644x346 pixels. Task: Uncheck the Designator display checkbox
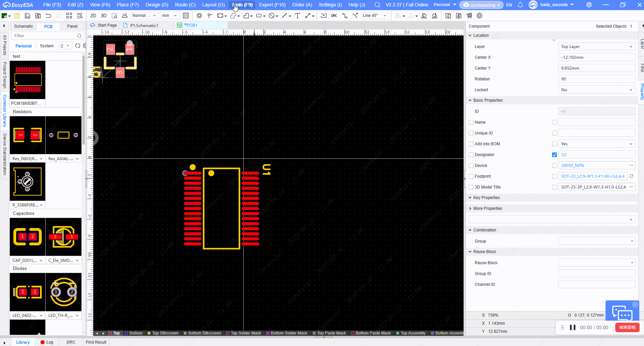(x=554, y=155)
